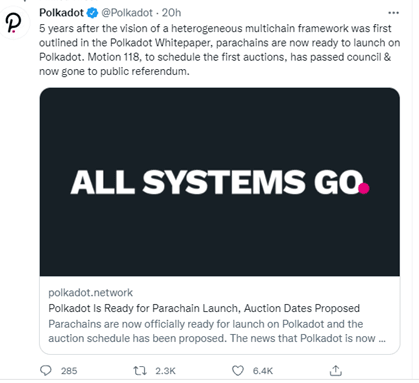Click the polkadot.network domain link
Image resolution: width=419 pixels, height=383 pixels.
pyautogui.click(x=91, y=293)
